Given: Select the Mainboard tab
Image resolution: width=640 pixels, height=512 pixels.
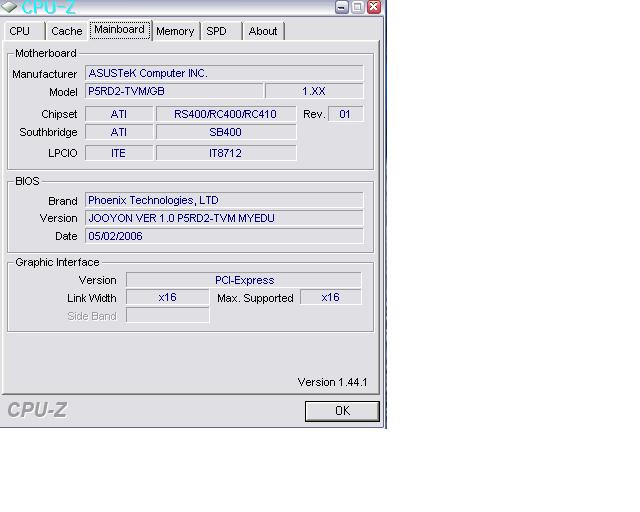Looking at the screenshot, I should 120,30.
